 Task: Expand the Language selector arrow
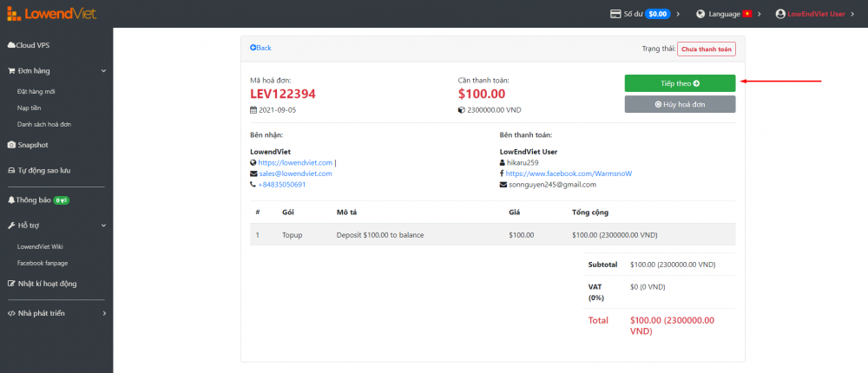(759, 14)
